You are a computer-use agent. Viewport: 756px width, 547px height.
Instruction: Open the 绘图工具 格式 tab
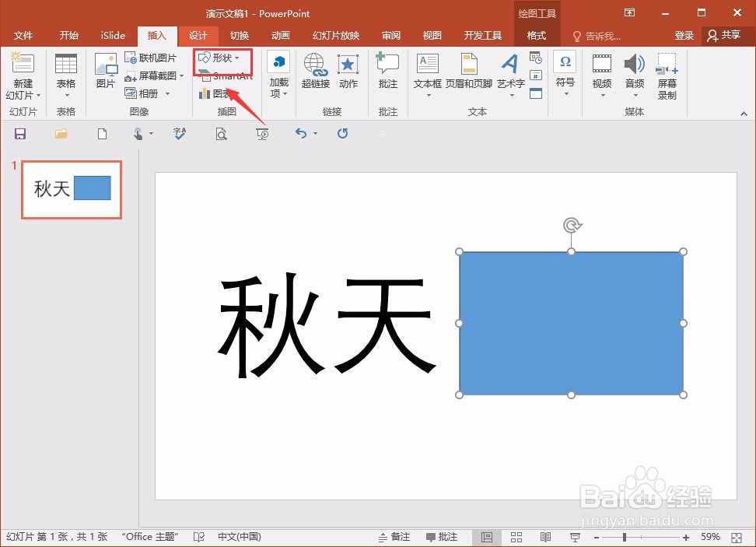click(537, 35)
